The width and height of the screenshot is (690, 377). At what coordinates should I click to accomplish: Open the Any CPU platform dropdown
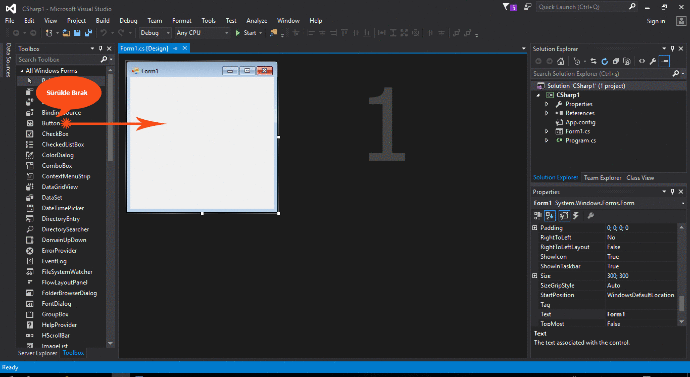[202, 33]
